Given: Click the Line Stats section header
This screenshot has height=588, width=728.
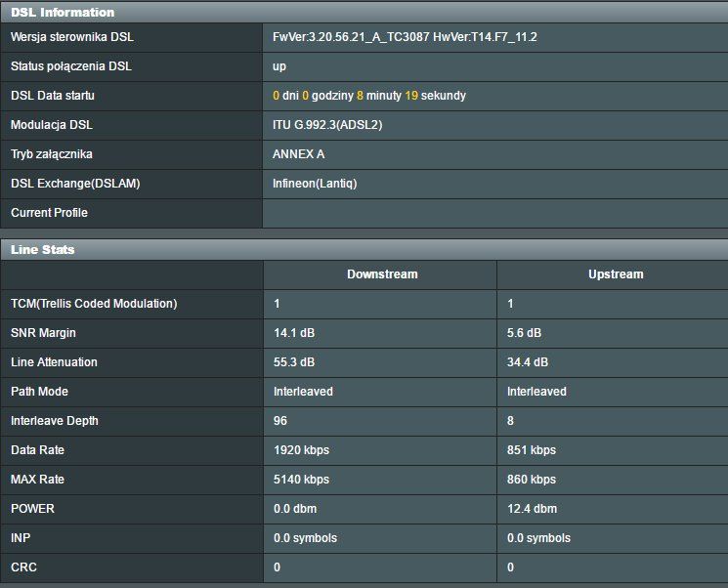Looking at the screenshot, I should pyautogui.click(x=43, y=249).
